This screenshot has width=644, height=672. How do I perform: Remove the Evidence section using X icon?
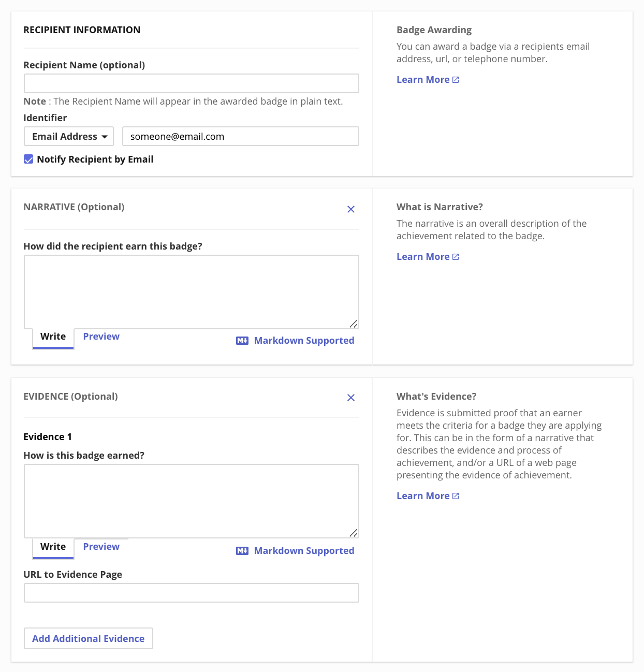tap(351, 398)
